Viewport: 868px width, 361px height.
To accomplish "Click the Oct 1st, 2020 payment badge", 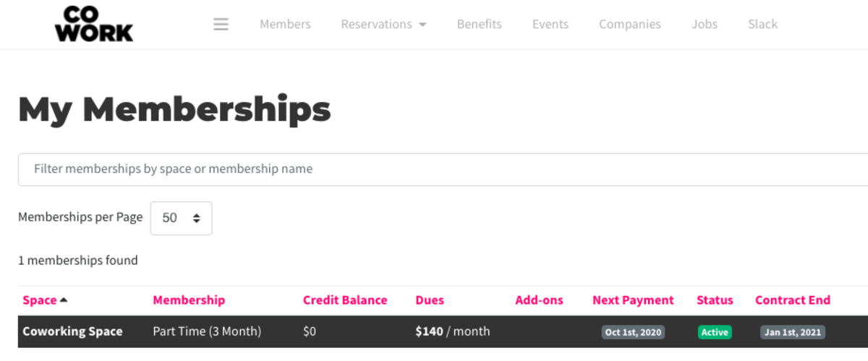I will [633, 332].
